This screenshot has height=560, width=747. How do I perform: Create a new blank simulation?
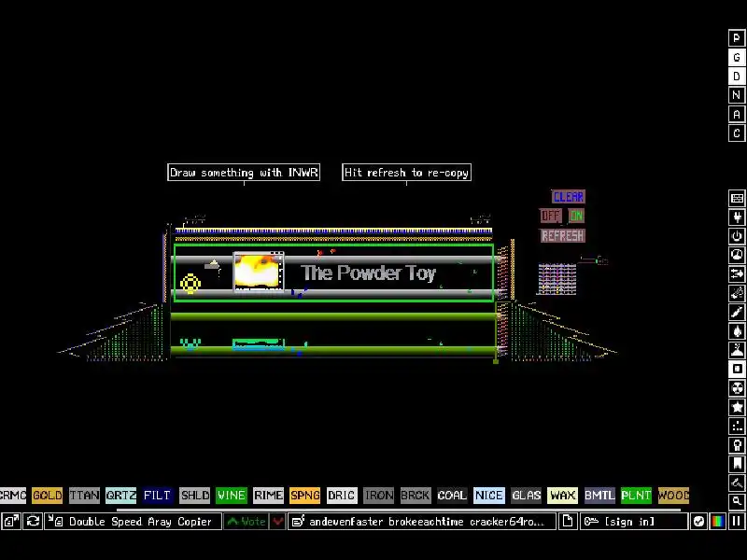(x=568, y=522)
